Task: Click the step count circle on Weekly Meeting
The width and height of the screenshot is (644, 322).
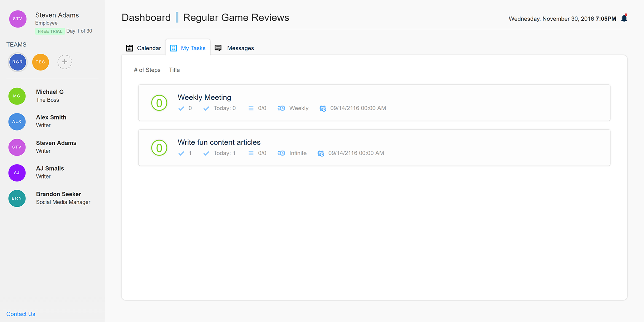Action: (x=159, y=103)
